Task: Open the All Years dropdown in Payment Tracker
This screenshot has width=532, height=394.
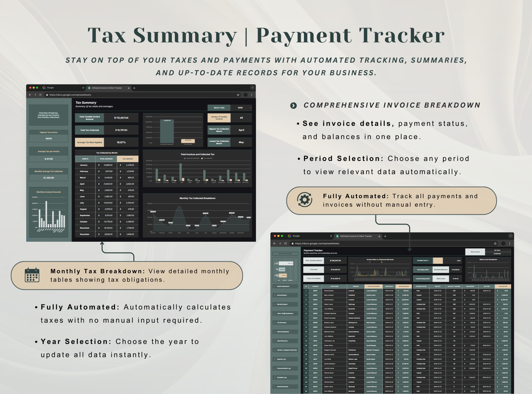Action: click(498, 250)
